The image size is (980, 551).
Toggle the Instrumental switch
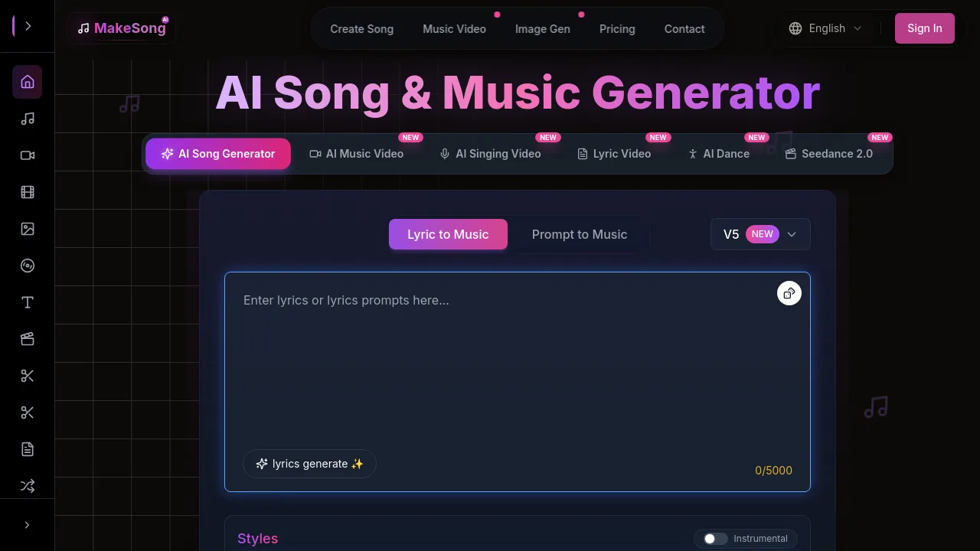pyautogui.click(x=716, y=539)
